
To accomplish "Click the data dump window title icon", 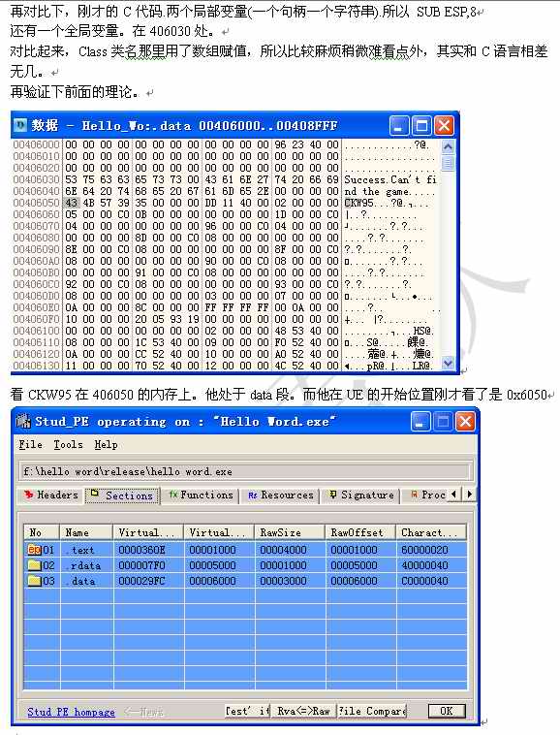I will pyautogui.click(x=20, y=125).
